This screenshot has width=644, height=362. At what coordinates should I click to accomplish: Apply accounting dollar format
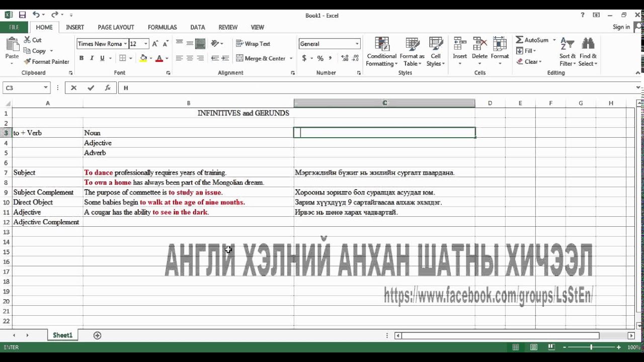coord(304,58)
